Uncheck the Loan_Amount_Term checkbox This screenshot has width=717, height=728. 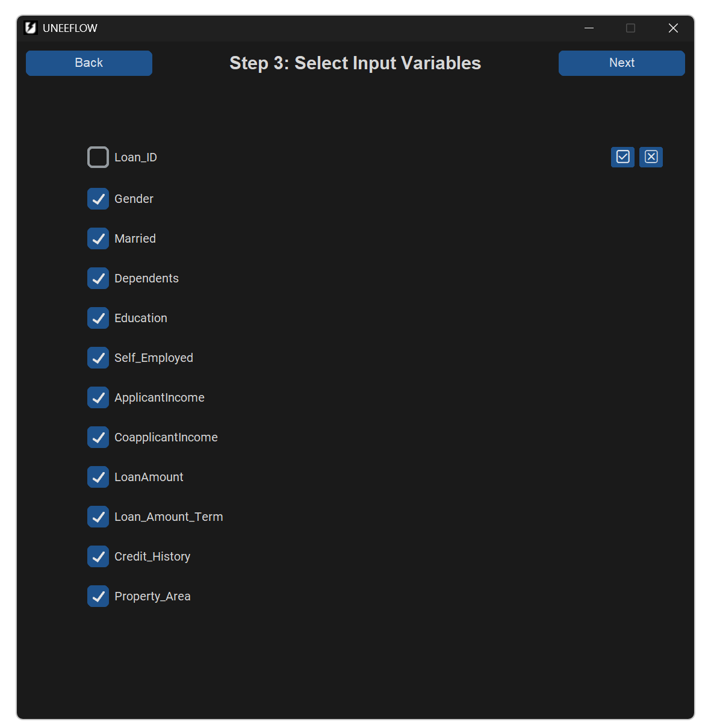pyautogui.click(x=98, y=517)
